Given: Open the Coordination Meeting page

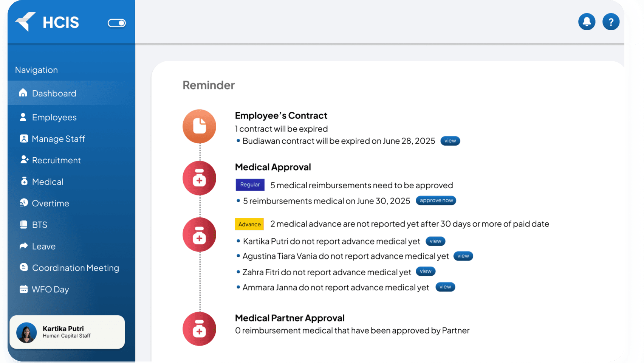Looking at the screenshot, I should [x=75, y=268].
